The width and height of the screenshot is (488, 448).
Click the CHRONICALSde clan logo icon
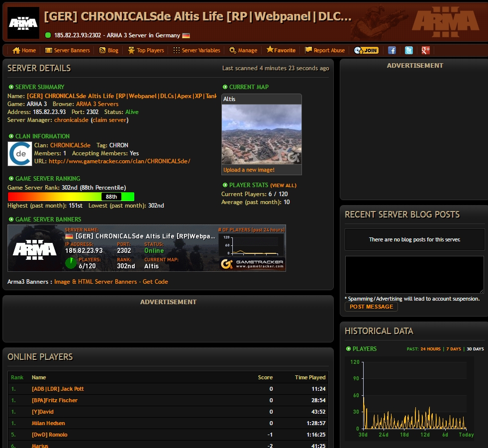click(20, 154)
